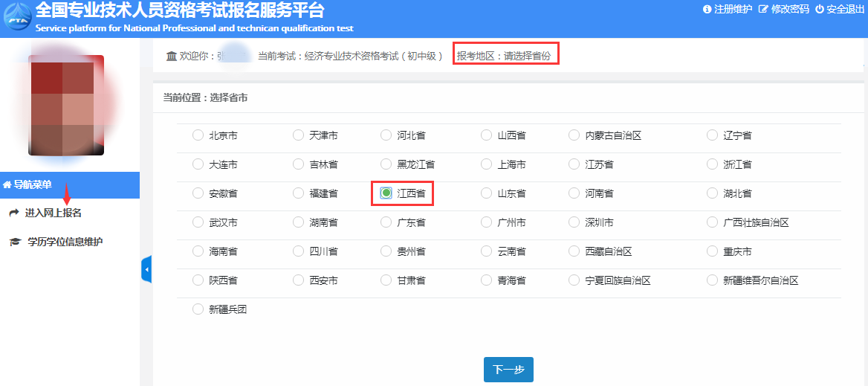Open 注册维护 info icon in header

[x=707, y=10]
